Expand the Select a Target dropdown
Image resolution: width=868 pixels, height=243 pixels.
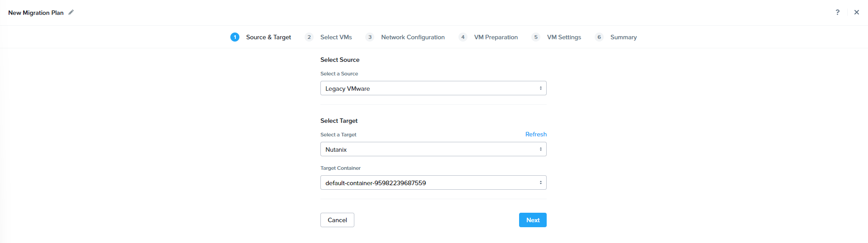tap(433, 149)
